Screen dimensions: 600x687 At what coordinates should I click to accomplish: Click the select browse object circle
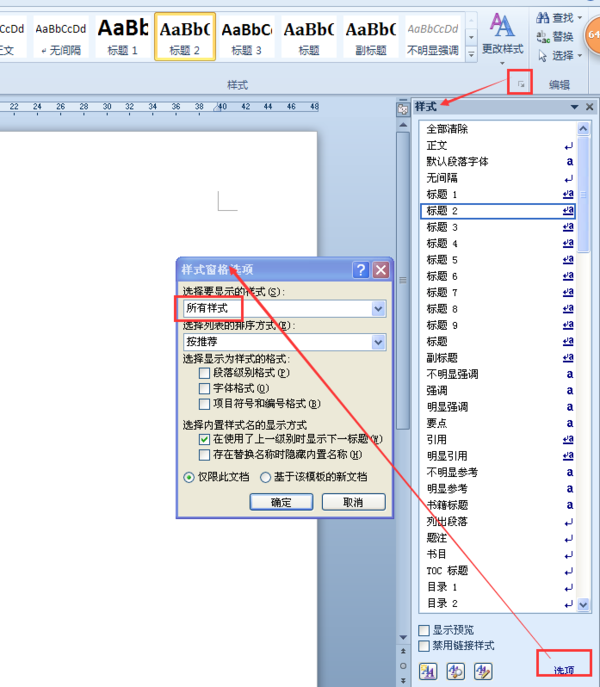click(x=403, y=666)
